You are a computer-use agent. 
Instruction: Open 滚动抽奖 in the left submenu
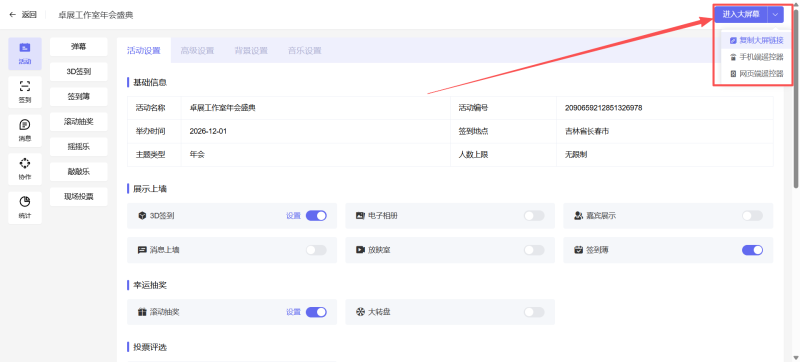tap(79, 121)
